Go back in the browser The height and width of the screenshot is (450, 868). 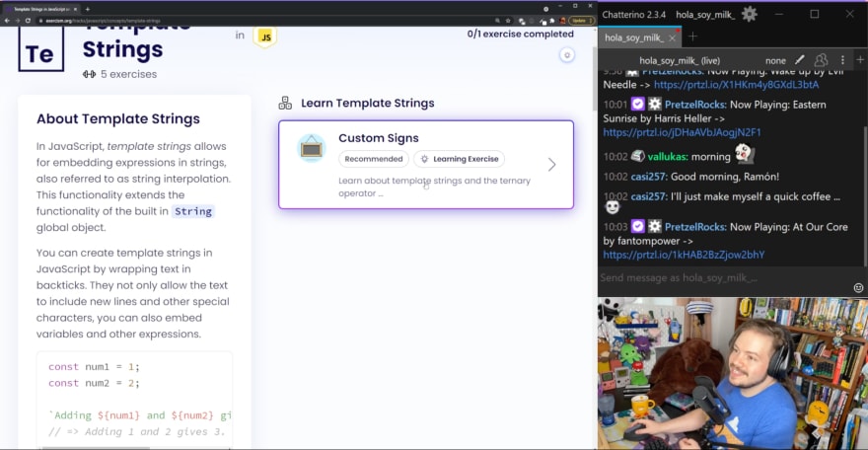coord(7,21)
